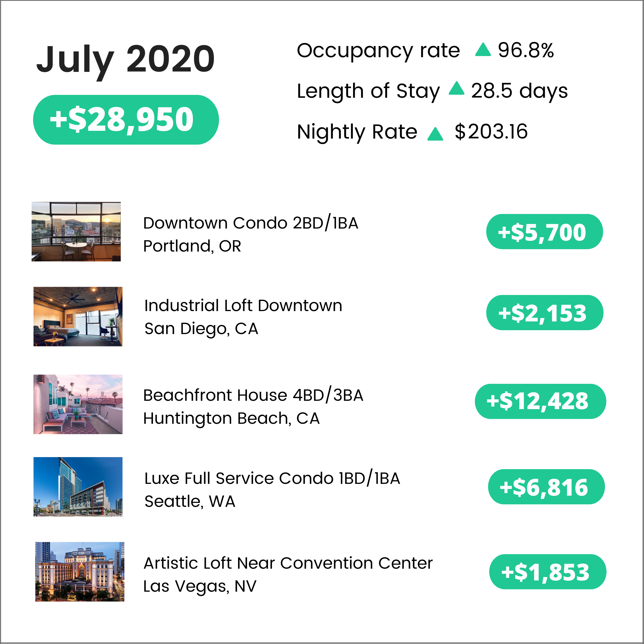This screenshot has width=644, height=644.
Task: Click the +$5,700 earnings badge
Action: click(544, 232)
